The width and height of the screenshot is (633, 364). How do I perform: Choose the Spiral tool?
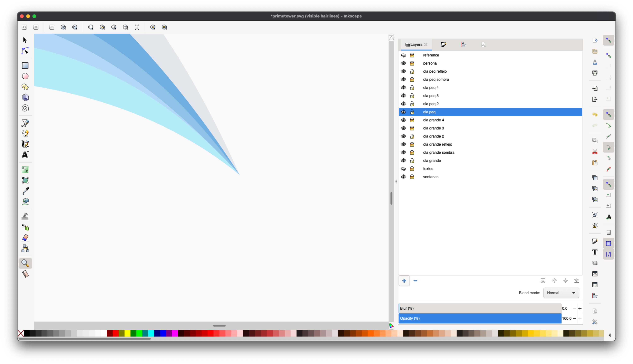coord(25,108)
